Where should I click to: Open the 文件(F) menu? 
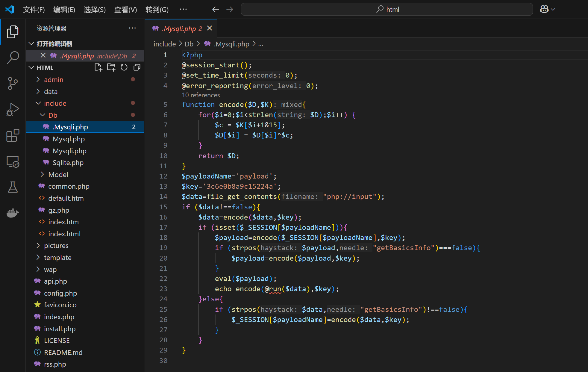(x=34, y=10)
